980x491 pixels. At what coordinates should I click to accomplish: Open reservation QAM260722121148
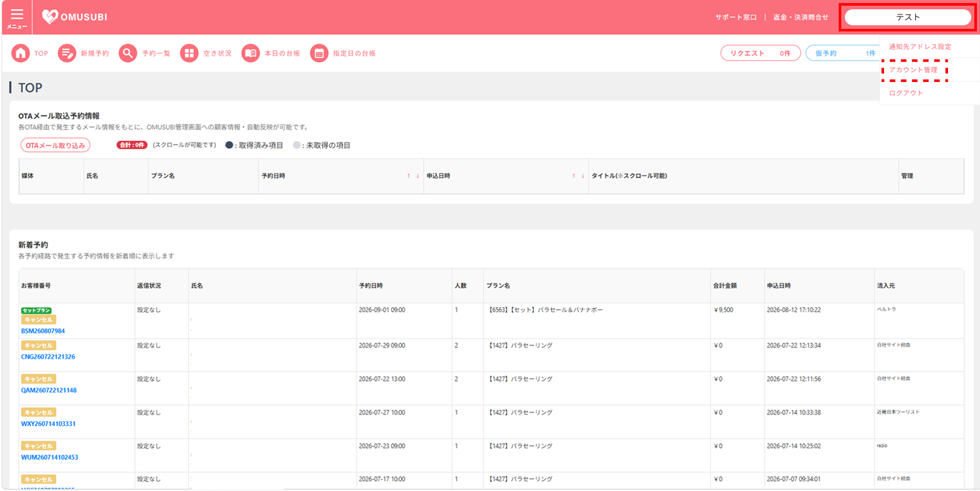[48, 390]
